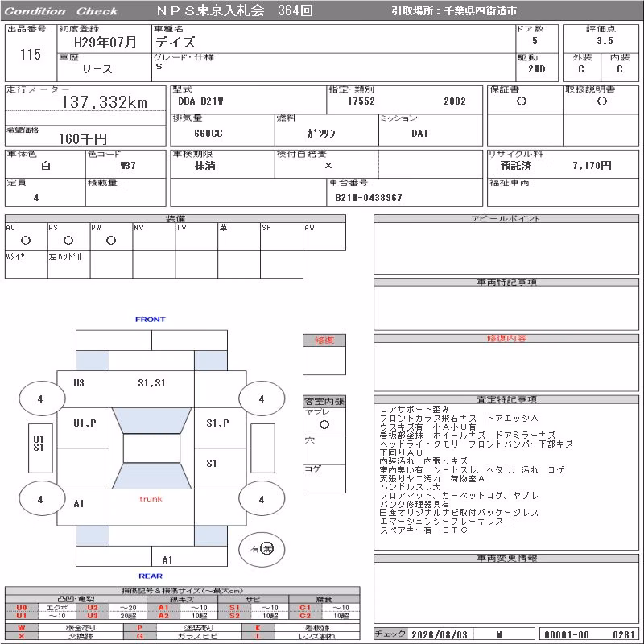Viewport: 644px width, 644px height.
Task: Click the PW equipment circle mark
Action: (x=111, y=240)
